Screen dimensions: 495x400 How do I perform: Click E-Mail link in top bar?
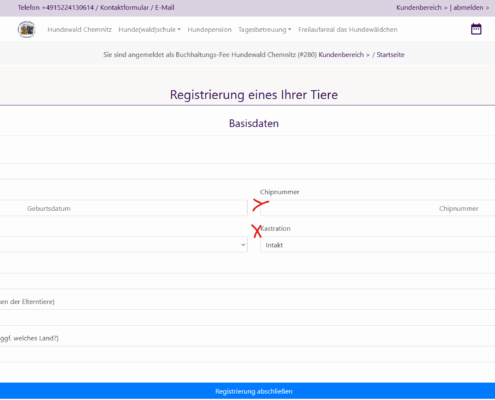tap(165, 7)
